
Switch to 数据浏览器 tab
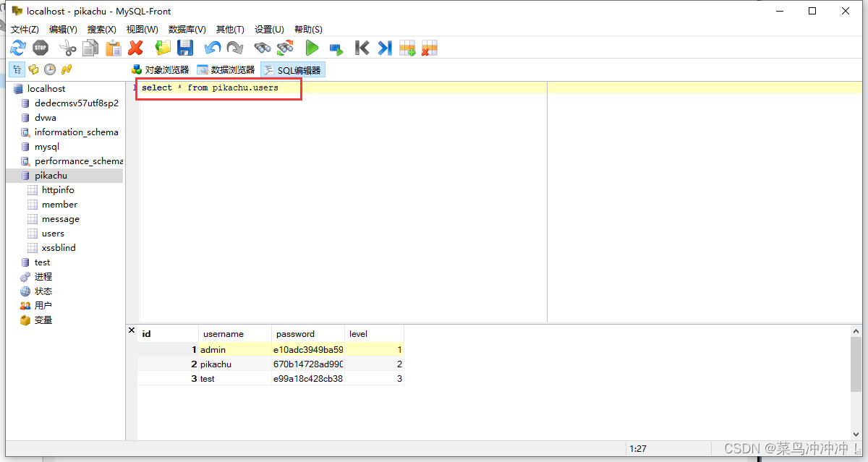pos(226,70)
